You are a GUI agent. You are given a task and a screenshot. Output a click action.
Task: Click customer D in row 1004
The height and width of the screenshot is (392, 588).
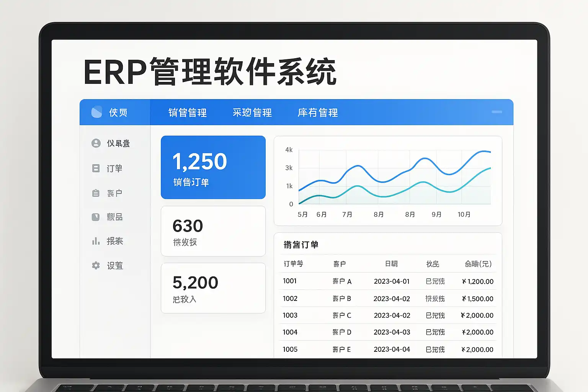coord(342,332)
